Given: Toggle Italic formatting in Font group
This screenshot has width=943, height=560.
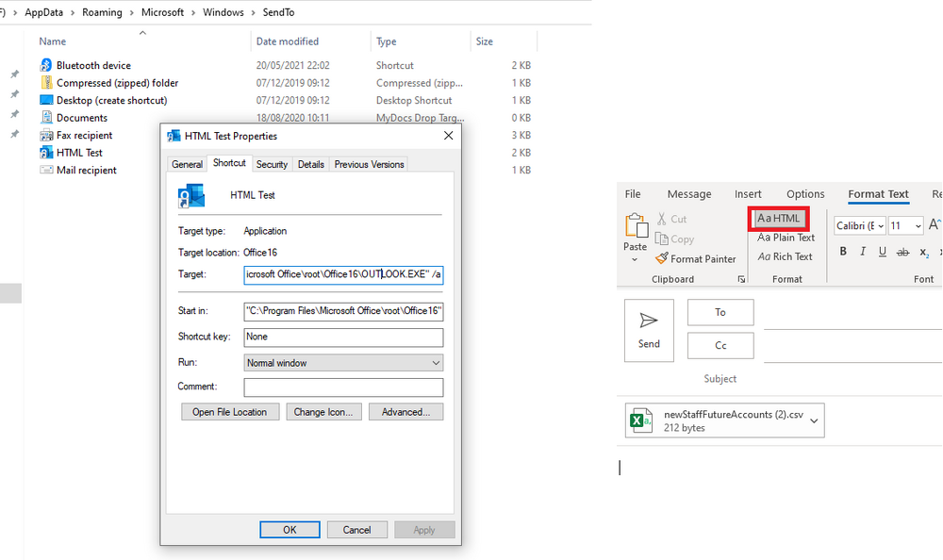Looking at the screenshot, I should point(863,252).
